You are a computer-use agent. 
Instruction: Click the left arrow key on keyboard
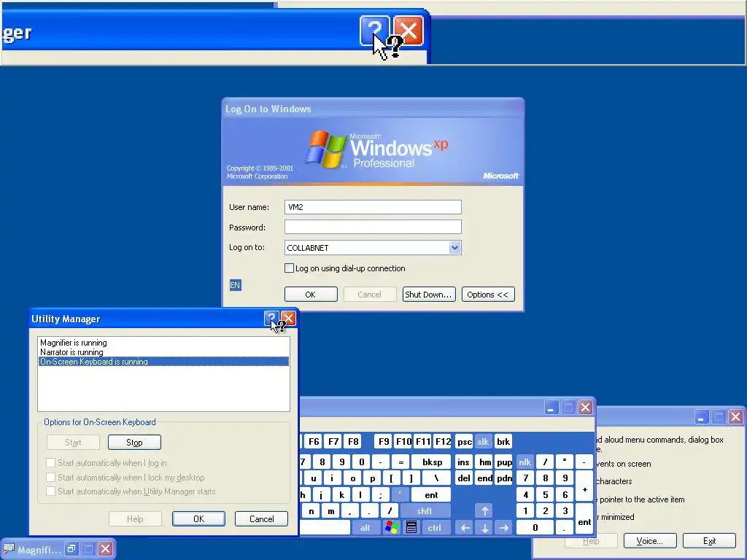click(x=465, y=528)
